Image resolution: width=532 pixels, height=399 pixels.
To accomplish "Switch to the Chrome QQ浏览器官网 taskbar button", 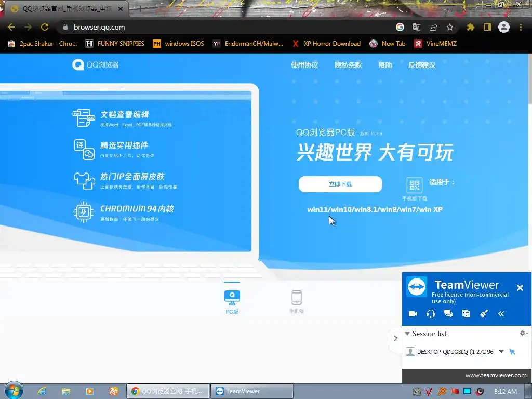I will [168, 391].
